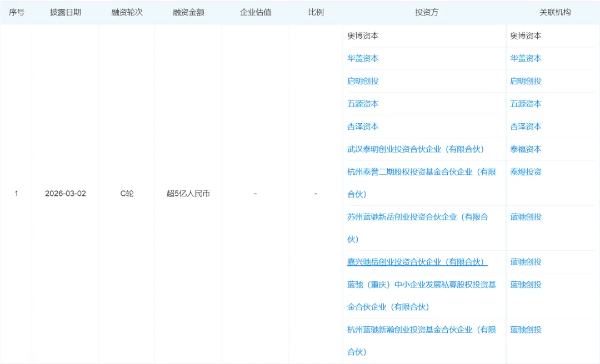Open 杏泽资本 investor link
This screenshot has width=600, height=364.
[362, 126]
